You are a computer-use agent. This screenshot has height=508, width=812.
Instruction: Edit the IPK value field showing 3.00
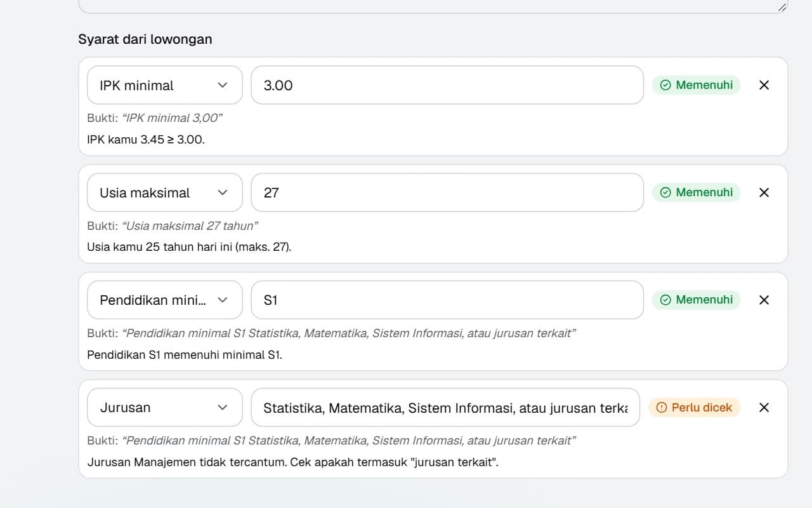pos(447,85)
